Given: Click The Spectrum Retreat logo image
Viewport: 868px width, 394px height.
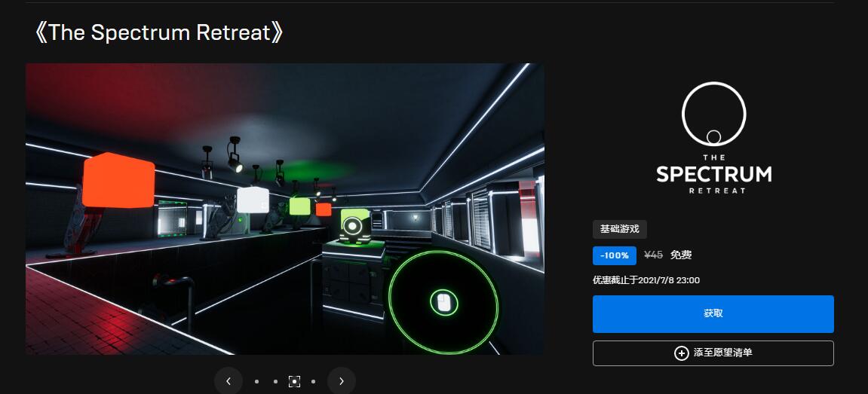Looking at the screenshot, I should (x=713, y=138).
